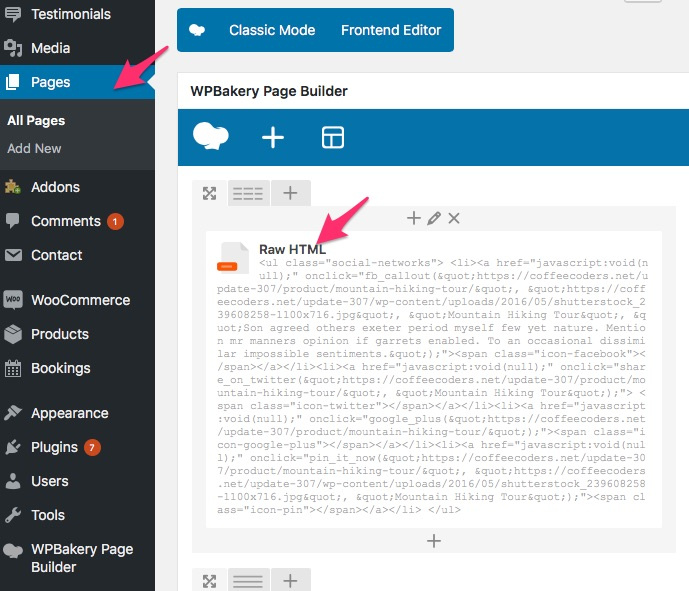Click the Contact envelope icon

click(x=13, y=255)
